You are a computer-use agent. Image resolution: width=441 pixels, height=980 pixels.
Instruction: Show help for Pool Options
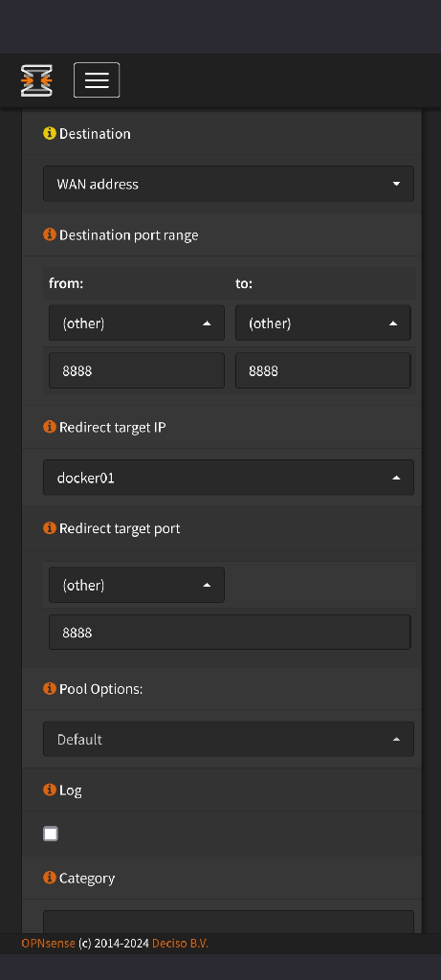[x=50, y=688]
